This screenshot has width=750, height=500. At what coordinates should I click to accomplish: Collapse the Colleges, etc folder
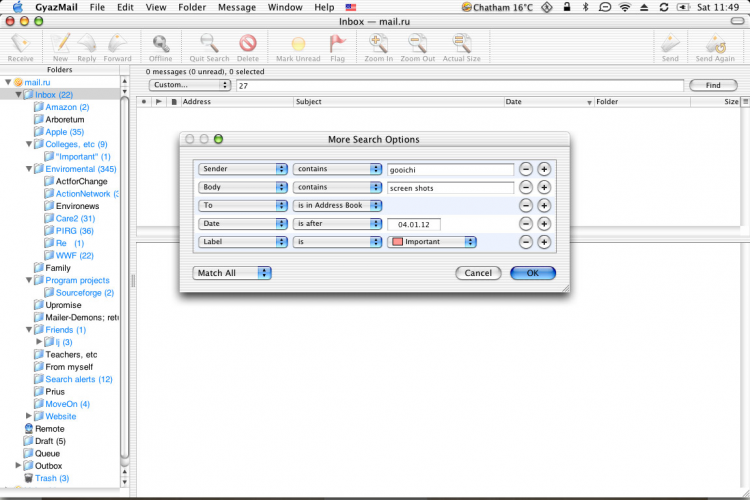pos(29,144)
